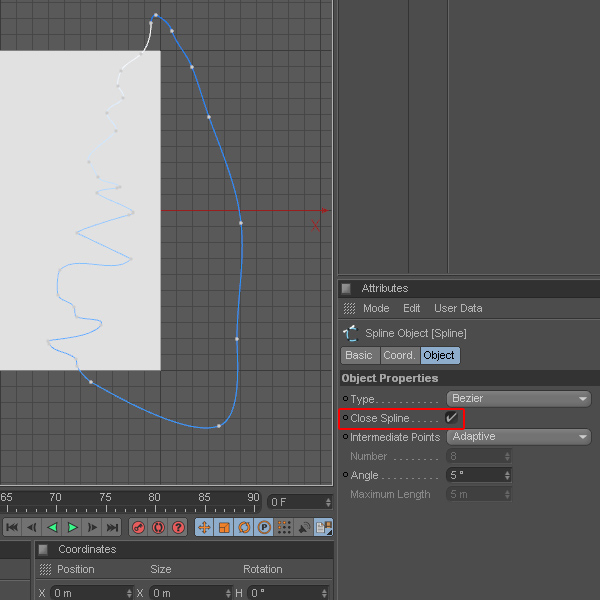Toggle the animation dot beside Angle
600x600 pixels.
pos(345,475)
